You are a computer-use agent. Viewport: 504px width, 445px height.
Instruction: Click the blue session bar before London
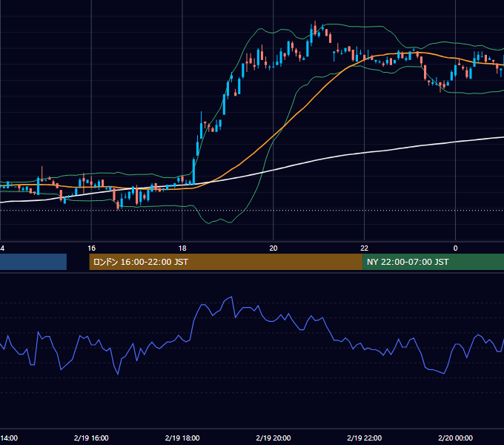pos(33,262)
